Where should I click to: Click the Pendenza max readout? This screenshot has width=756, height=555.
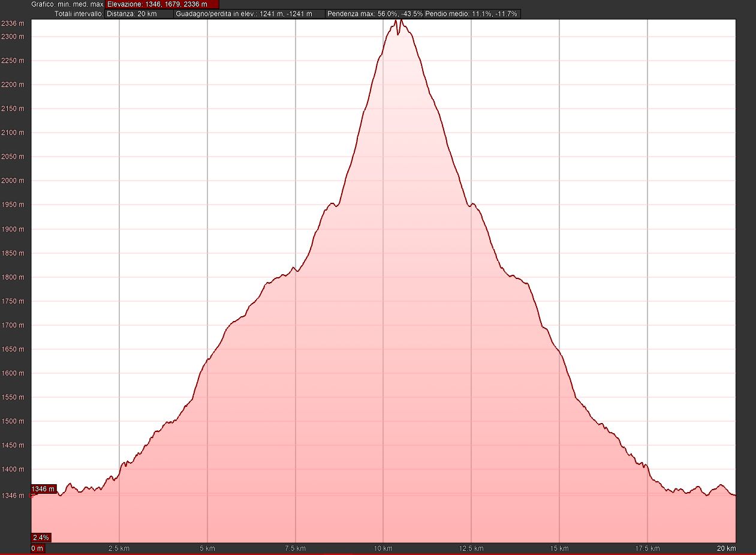coord(375,13)
